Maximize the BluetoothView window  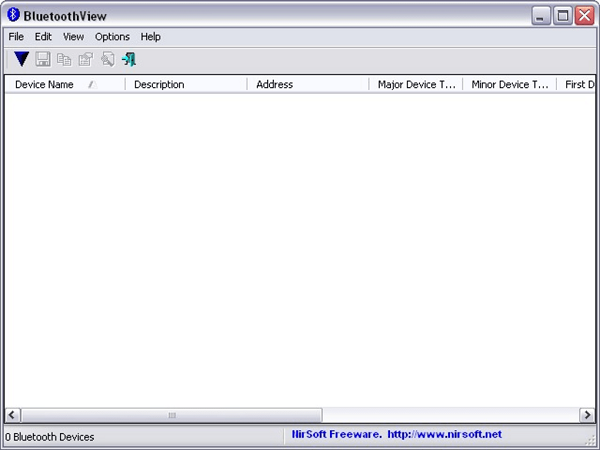coord(562,16)
